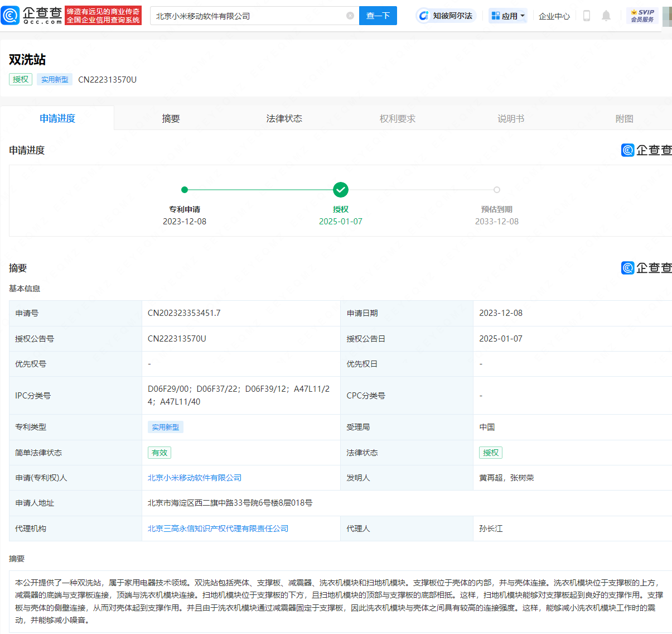Screen dimensions: 672x634
Task: Click the 基本信息 subheading
Action: pyautogui.click(x=25, y=289)
